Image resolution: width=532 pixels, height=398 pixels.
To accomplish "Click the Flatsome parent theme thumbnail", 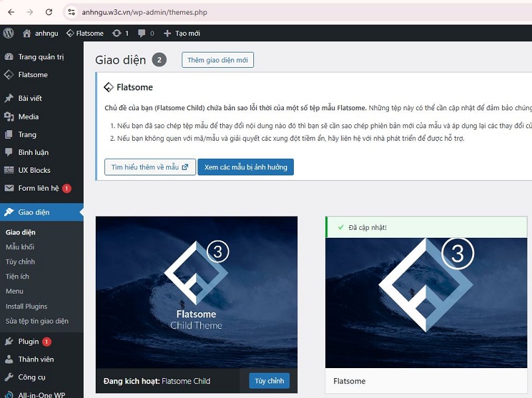I will coord(426,303).
